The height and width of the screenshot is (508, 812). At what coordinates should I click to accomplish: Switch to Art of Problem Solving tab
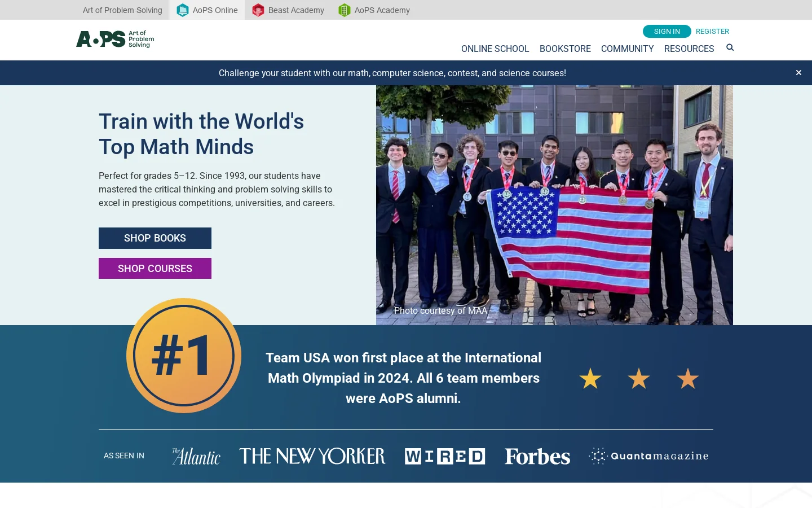(x=122, y=10)
